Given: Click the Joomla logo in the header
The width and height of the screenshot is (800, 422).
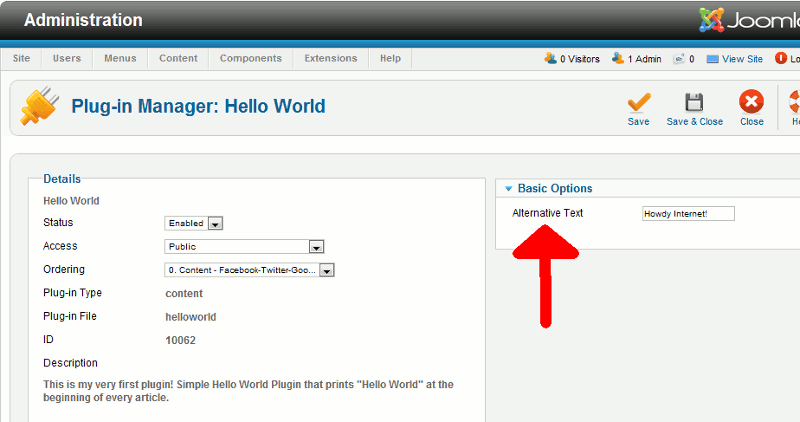Looking at the screenshot, I should (749, 20).
